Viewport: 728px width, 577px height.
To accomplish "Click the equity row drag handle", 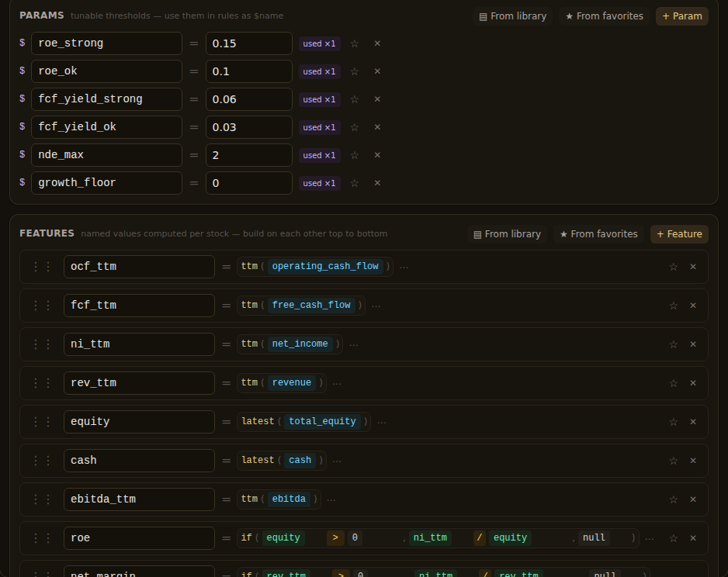I will 42,422.
